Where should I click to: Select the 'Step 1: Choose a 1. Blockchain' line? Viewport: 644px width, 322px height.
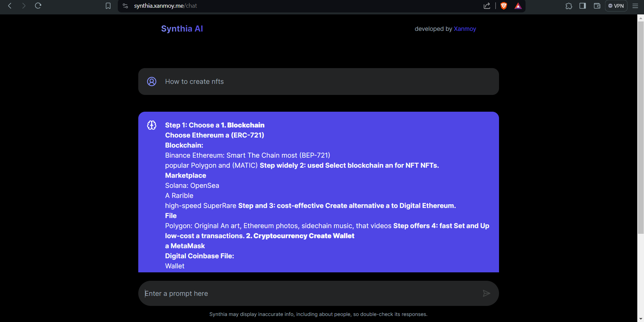[215, 125]
